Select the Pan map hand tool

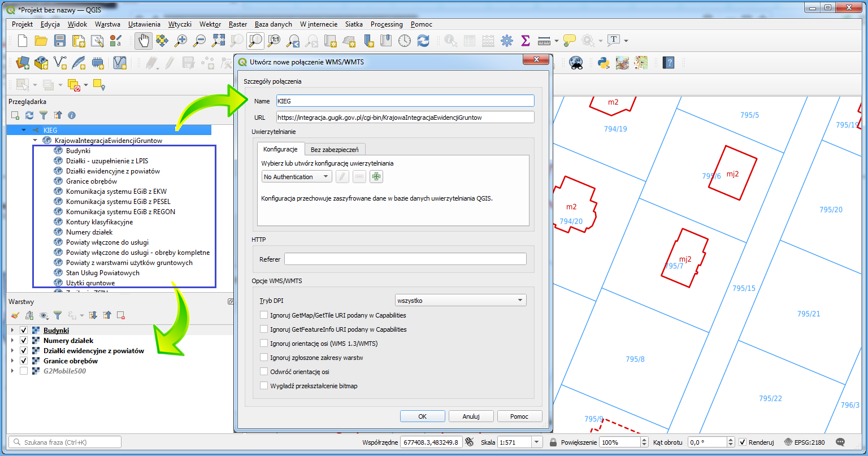[144, 41]
